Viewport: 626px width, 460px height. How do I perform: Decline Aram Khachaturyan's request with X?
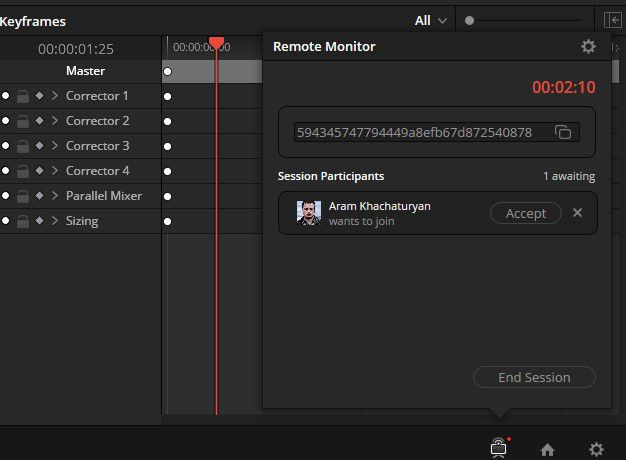[x=577, y=213]
